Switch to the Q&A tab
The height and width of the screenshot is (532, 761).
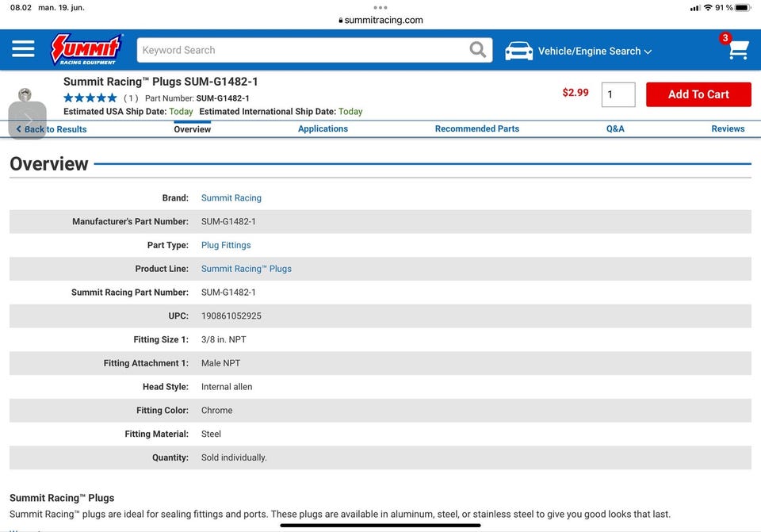point(615,128)
